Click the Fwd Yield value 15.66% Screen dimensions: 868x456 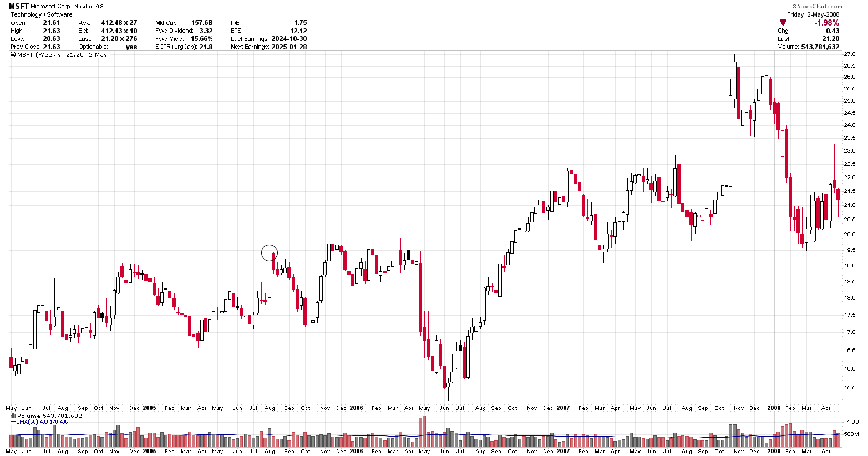[x=201, y=39]
